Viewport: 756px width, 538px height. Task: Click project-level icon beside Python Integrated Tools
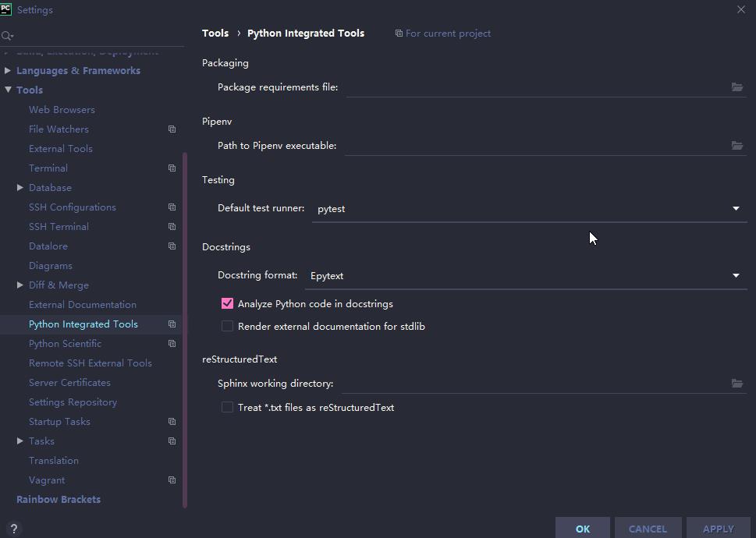[x=172, y=324]
